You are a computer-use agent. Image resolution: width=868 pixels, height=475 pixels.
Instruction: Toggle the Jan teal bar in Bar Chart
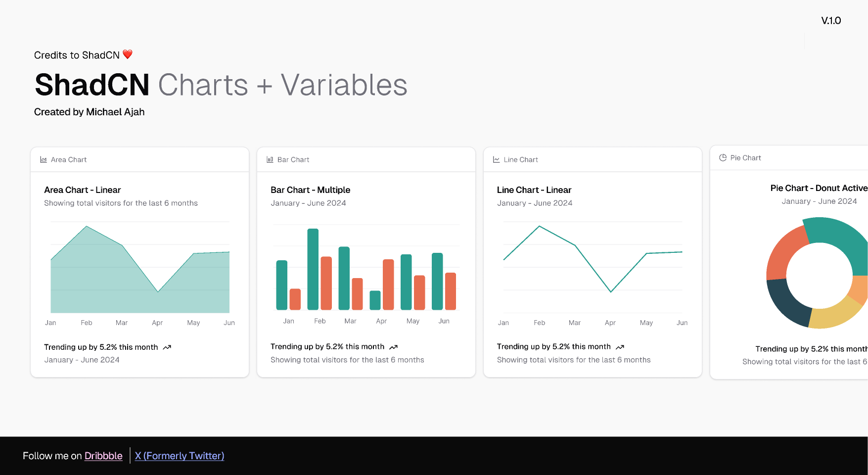point(282,285)
